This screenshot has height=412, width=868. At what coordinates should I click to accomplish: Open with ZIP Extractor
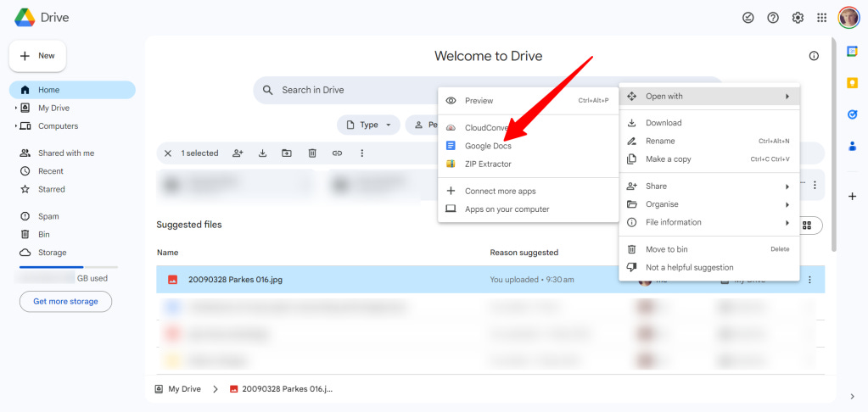tap(528, 164)
